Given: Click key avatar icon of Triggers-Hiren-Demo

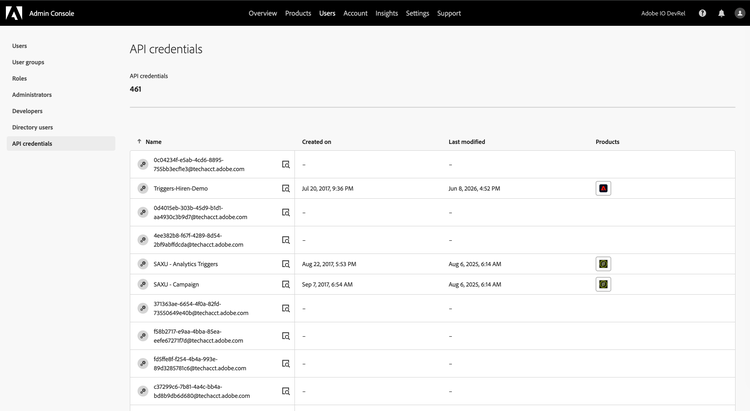Looking at the screenshot, I should click(143, 189).
